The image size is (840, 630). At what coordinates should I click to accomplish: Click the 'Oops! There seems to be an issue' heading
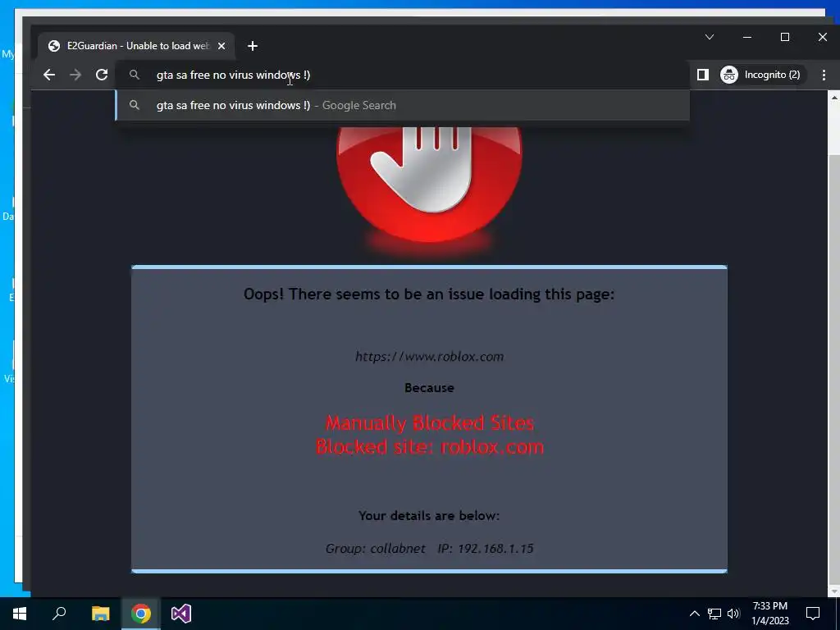(x=429, y=294)
